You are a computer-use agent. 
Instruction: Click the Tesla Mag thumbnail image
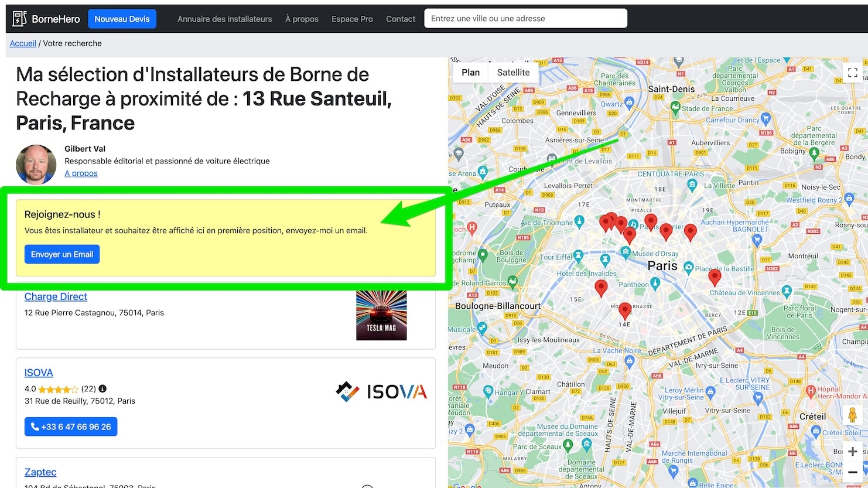pyautogui.click(x=381, y=315)
